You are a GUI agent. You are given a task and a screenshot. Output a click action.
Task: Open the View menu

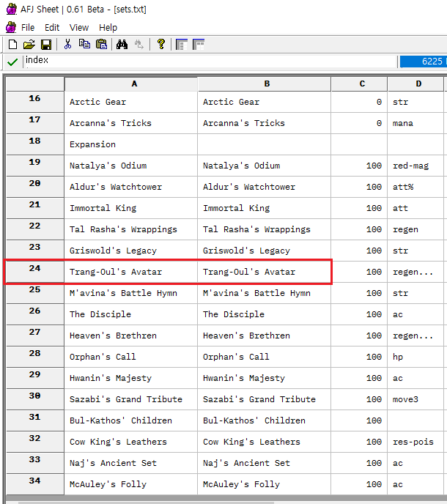(79, 28)
